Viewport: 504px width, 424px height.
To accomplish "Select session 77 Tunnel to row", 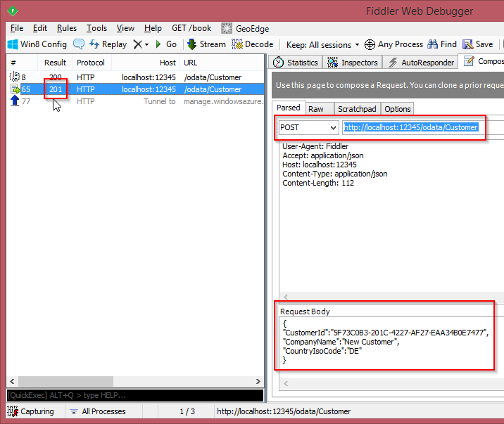I will pyautogui.click(x=135, y=101).
